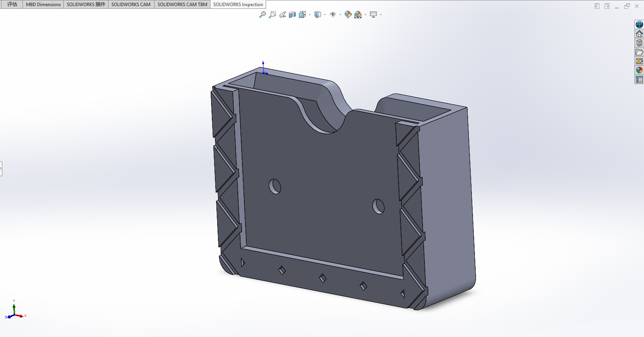
Task: Switch to the MBD Dimensions tab
Action: [x=43, y=5]
